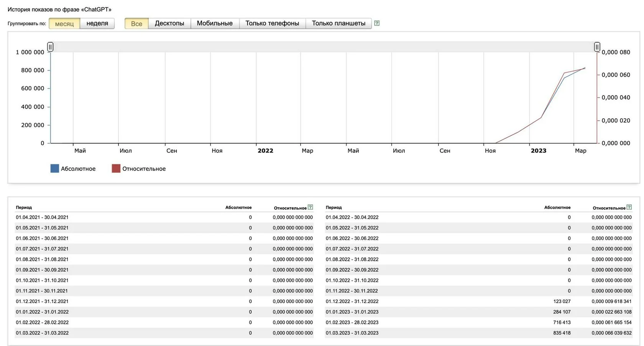Image resolution: width=644 pixels, height=346 pixels.
Task: Click the 2023 label on chart axis
Action: click(539, 151)
